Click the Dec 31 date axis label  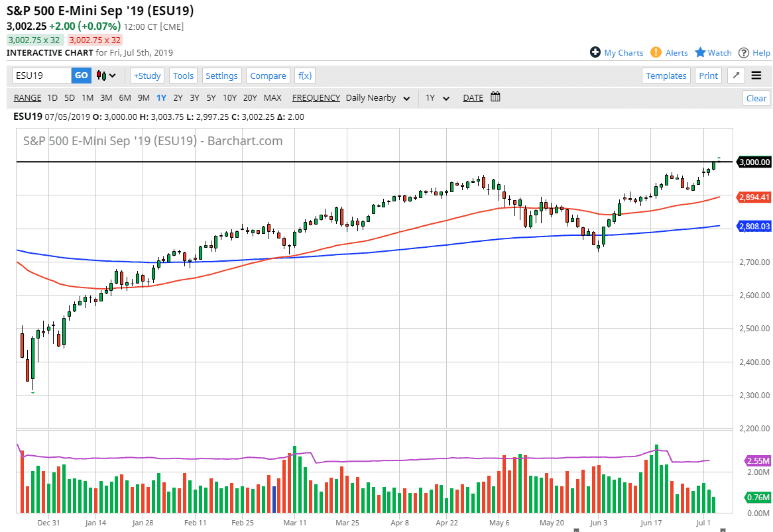48,523
